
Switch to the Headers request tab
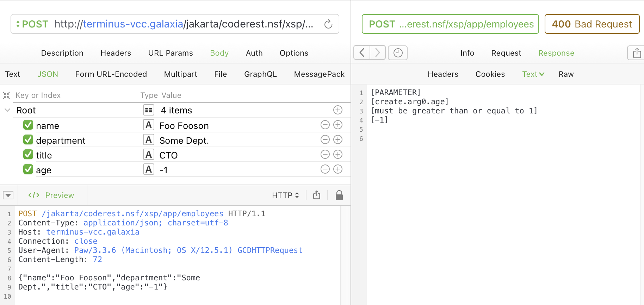click(116, 53)
